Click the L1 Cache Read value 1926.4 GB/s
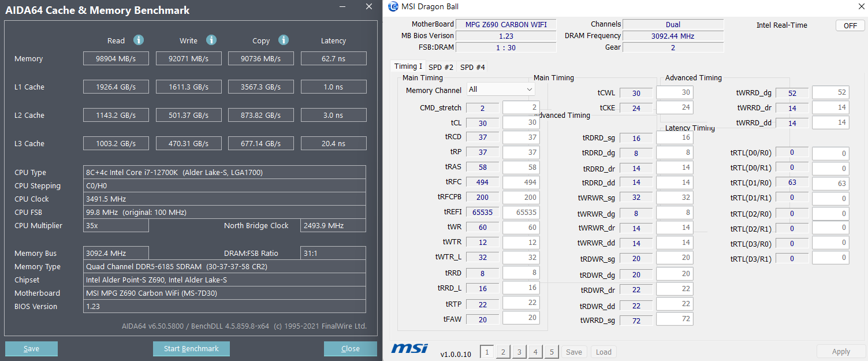Image resolution: width=868 pixels, height=361 pixels. (116, 87)
